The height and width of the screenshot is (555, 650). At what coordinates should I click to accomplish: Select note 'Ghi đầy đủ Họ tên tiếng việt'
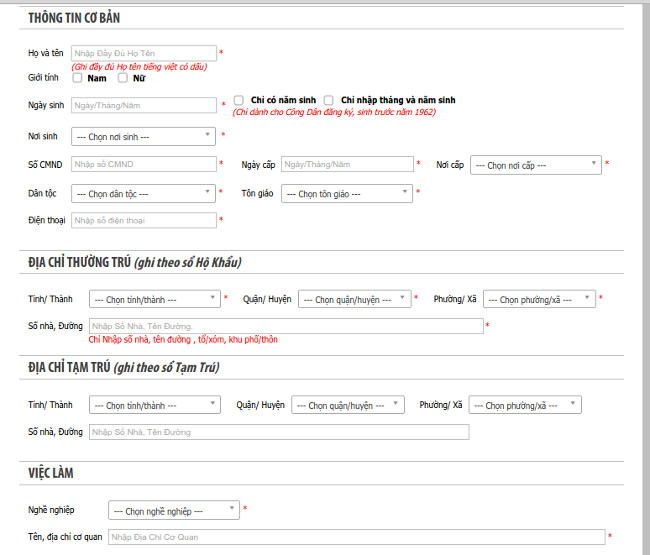click(139, 67)
